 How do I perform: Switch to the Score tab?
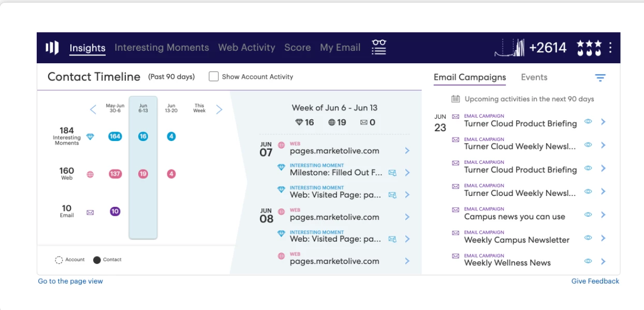[x=297, y=47]
